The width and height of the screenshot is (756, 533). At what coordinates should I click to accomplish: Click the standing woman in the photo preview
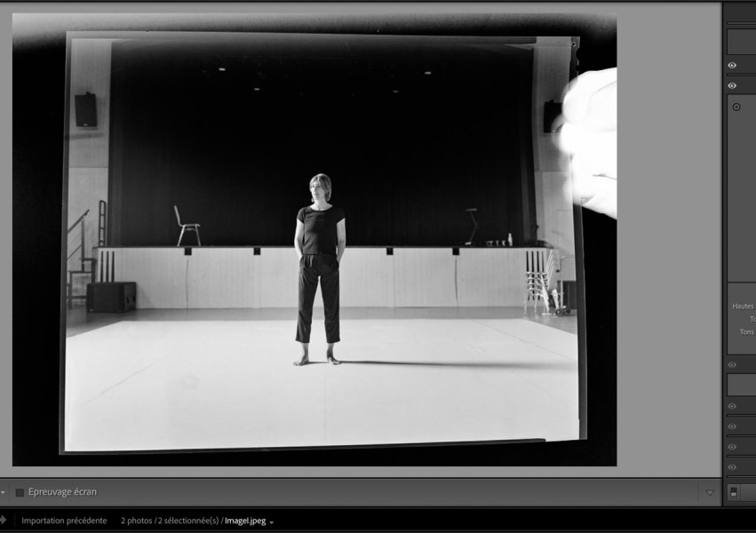319,266
